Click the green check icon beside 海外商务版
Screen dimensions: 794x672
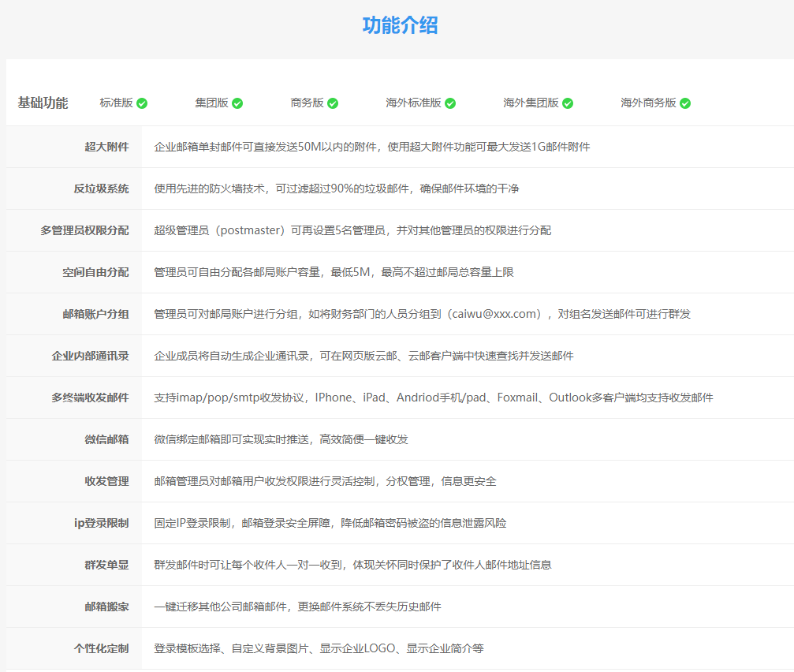[685, 103]
